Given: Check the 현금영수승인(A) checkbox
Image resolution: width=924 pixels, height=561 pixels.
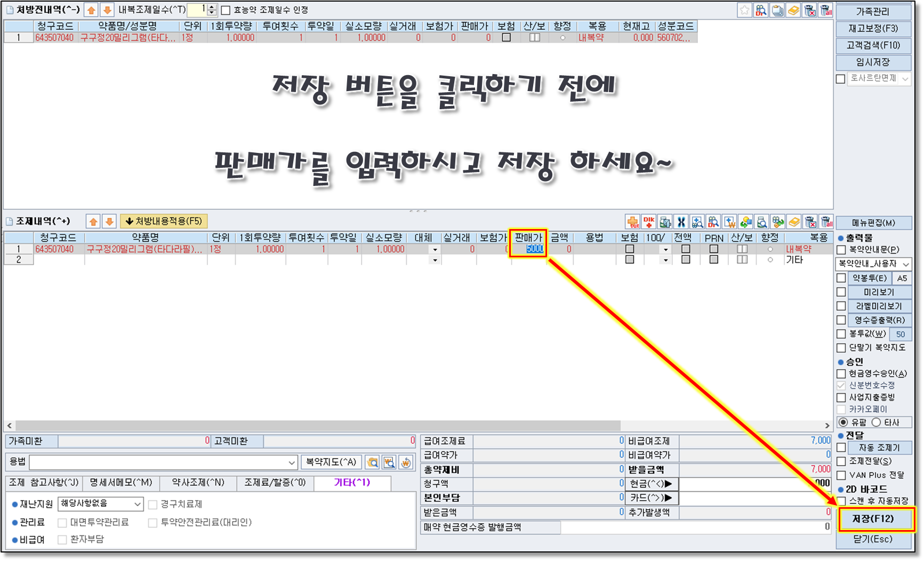Looking at the screenshot, I should tap(841, 373).
